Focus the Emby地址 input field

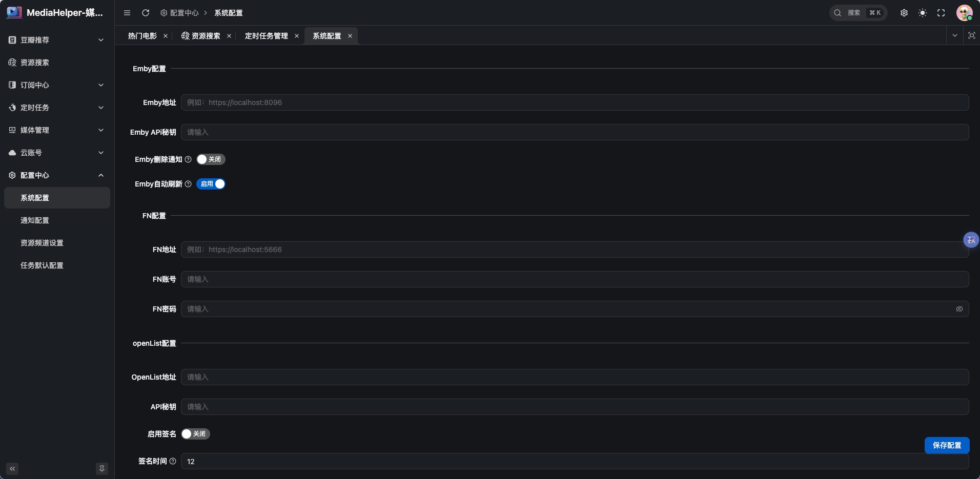click(575, 102)
